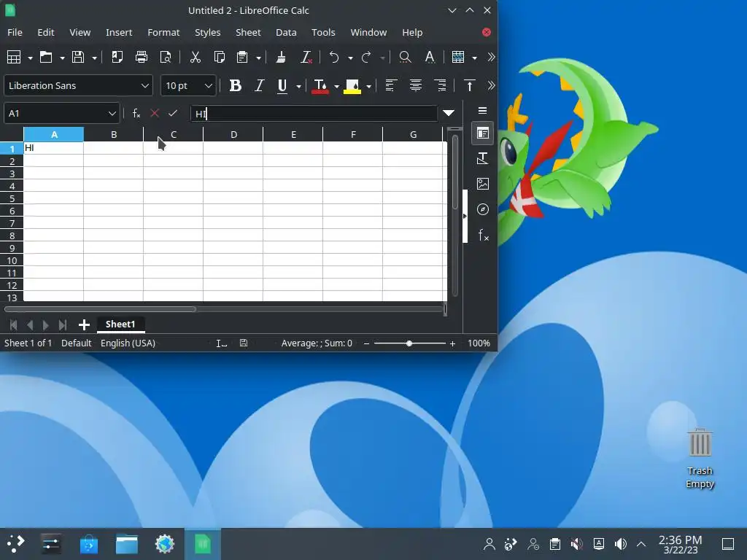Copy selection with Copy icon
Viewport: 747px width, 560px height.
coord(220,57)
